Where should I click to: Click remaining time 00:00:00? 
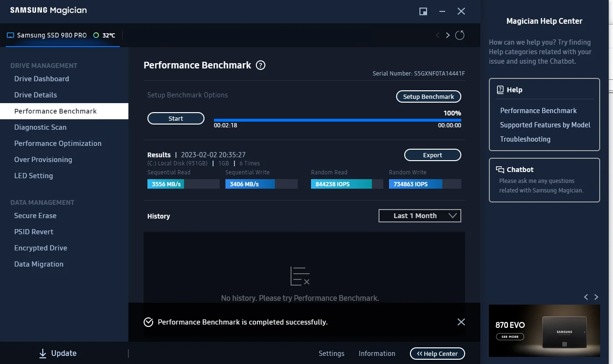[449, 125]
